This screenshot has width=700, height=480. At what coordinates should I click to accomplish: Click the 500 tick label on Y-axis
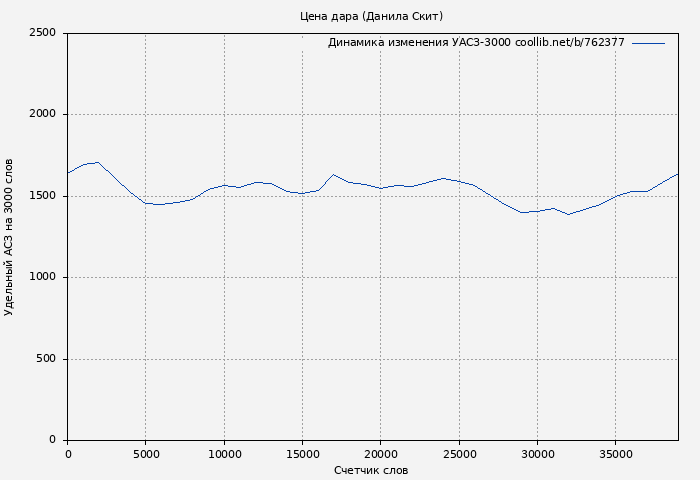pyautogui.click(x=46, y=359)
